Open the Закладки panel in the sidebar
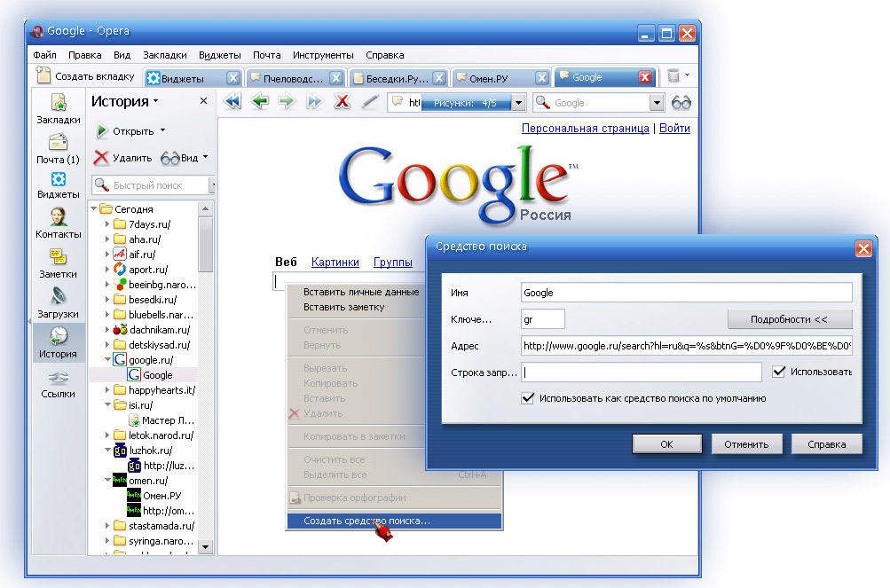This screenshot has width=890, height=588. [x=59, y=108]
